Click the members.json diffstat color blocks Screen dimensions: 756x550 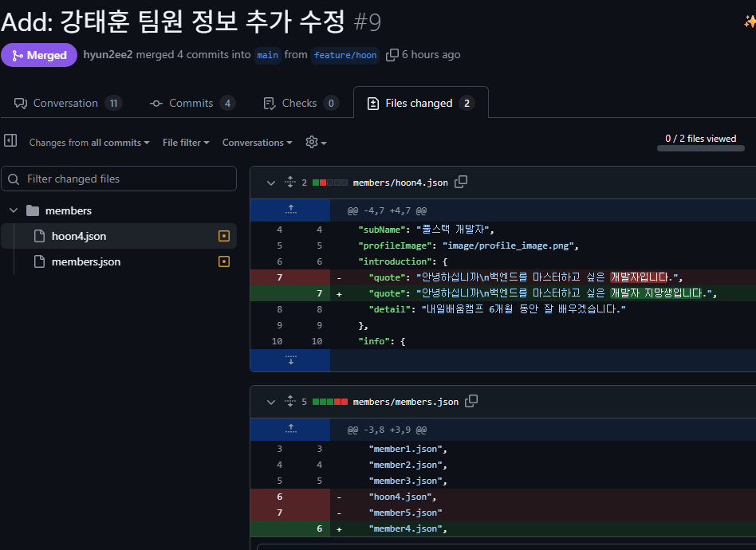pyautogui.click(x=330, y=402)
